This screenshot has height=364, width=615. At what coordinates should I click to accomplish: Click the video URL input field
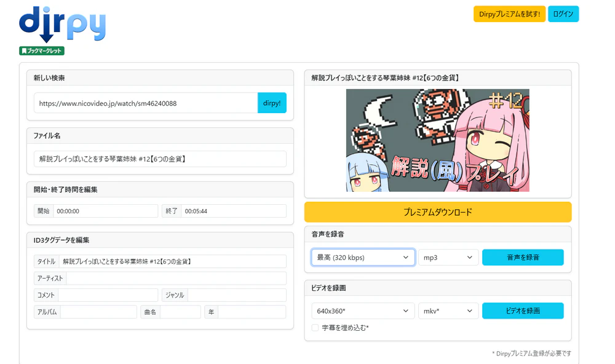point(145,103)
